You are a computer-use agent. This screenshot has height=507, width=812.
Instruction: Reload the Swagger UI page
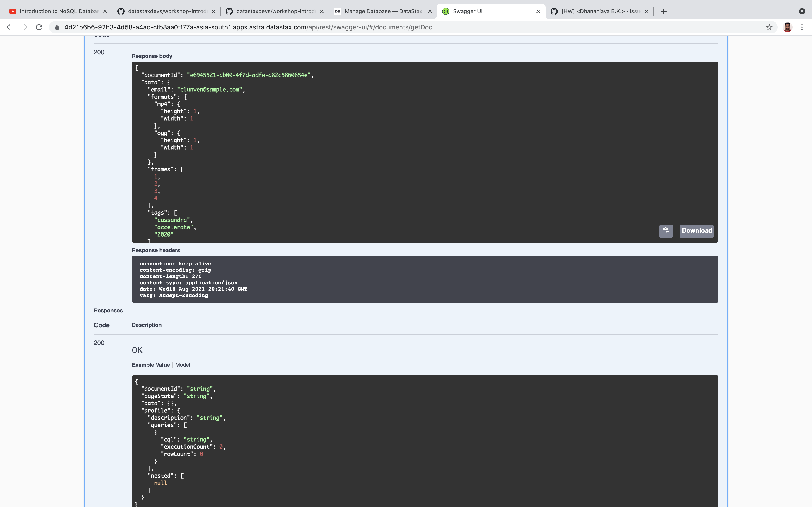[x=39, y=27]
